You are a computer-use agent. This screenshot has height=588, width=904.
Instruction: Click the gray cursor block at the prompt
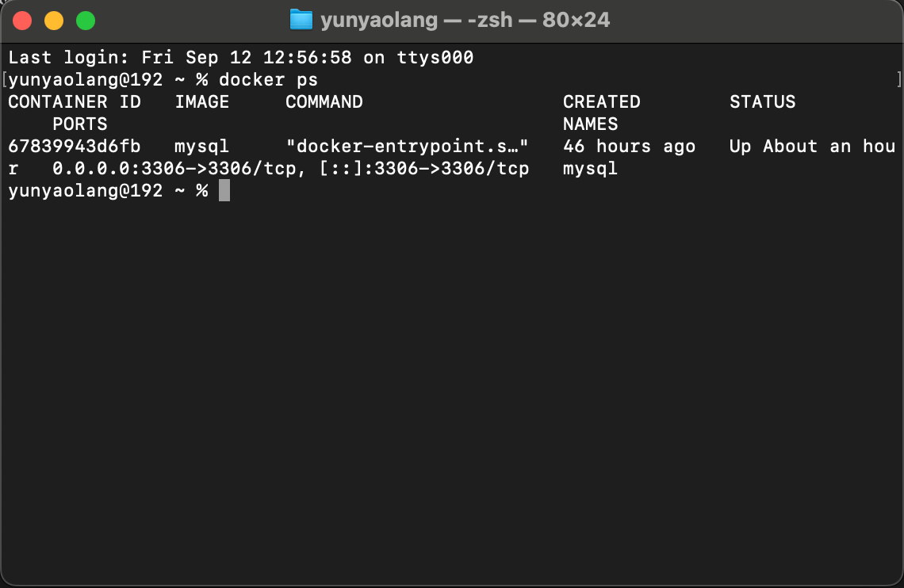tap(224, 190)
